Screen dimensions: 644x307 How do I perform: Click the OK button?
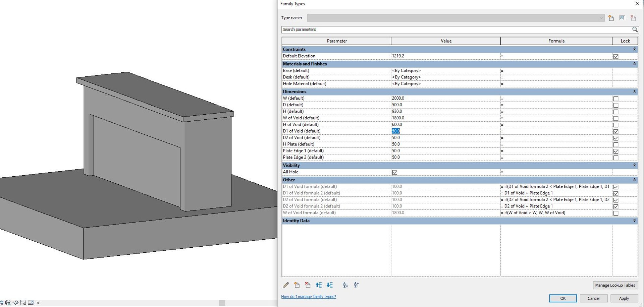tap(563, 298)
